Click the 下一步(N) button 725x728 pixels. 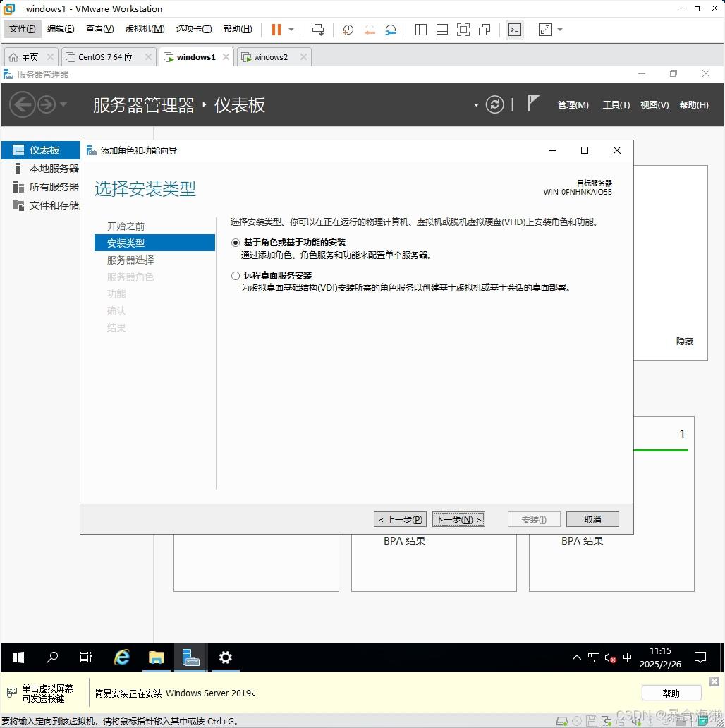[458, 519]
